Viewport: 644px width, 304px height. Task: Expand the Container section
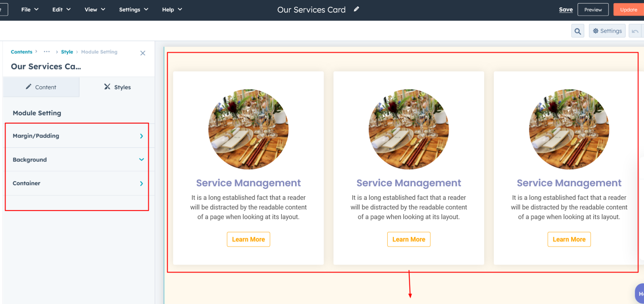[x=77, y=183]
